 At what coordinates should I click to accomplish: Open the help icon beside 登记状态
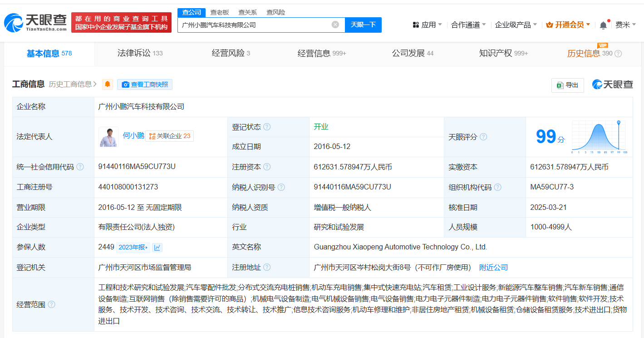267,127
